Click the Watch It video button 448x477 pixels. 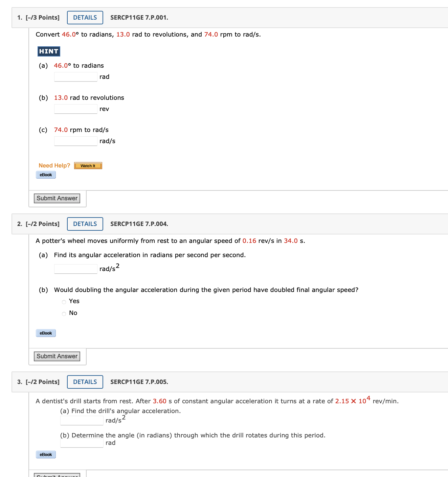coord(88,166)
